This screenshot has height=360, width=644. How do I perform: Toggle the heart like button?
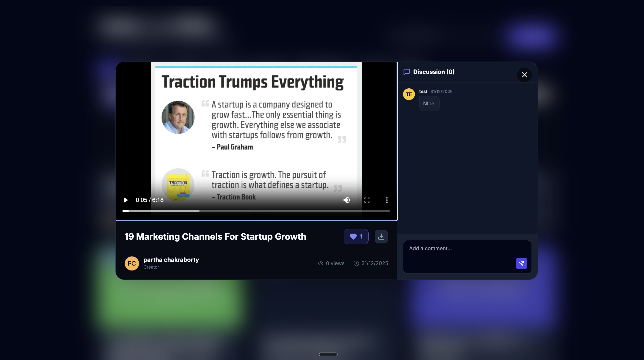(356, 236)
